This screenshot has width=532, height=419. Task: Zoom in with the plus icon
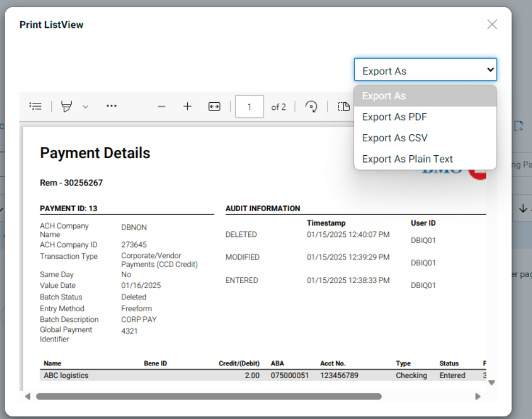[x=187, y=107]
